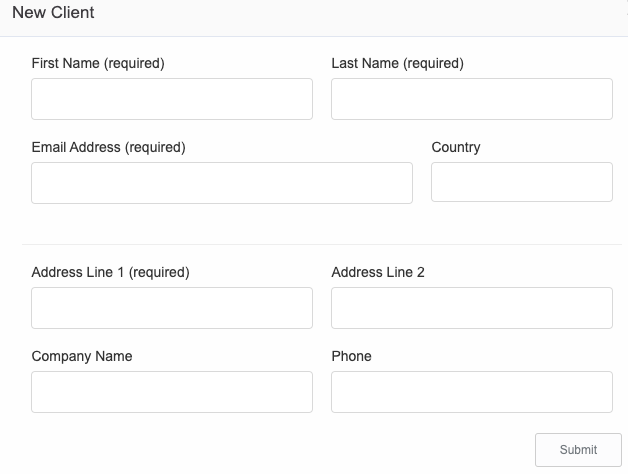Click the Address Line 2 text box

tap(472, 308)
